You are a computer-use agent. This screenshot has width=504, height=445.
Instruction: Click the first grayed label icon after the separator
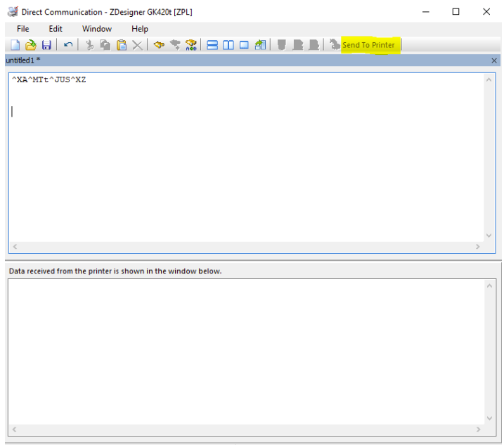pyautogui.click(x=282, y=45)
